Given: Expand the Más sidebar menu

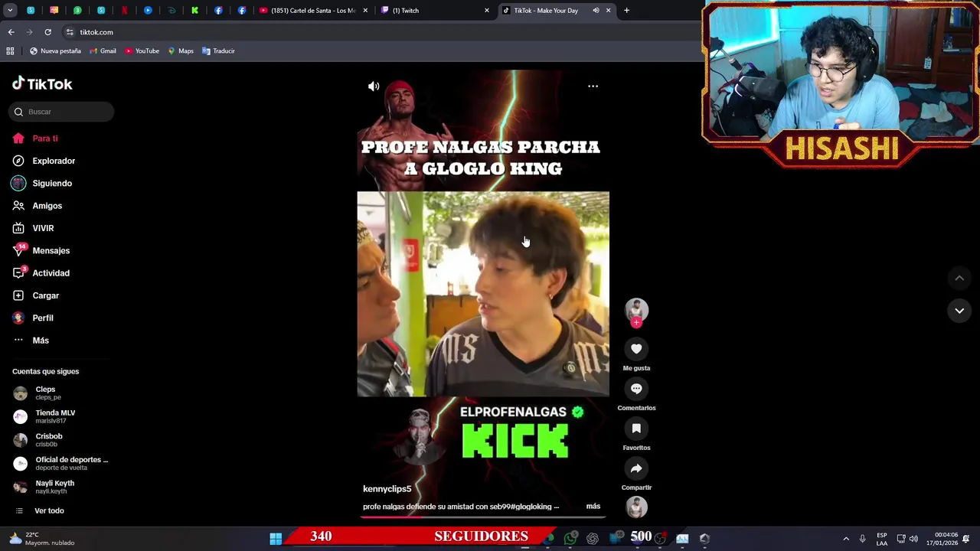Looking at the screenshot, I should point(31,341).
